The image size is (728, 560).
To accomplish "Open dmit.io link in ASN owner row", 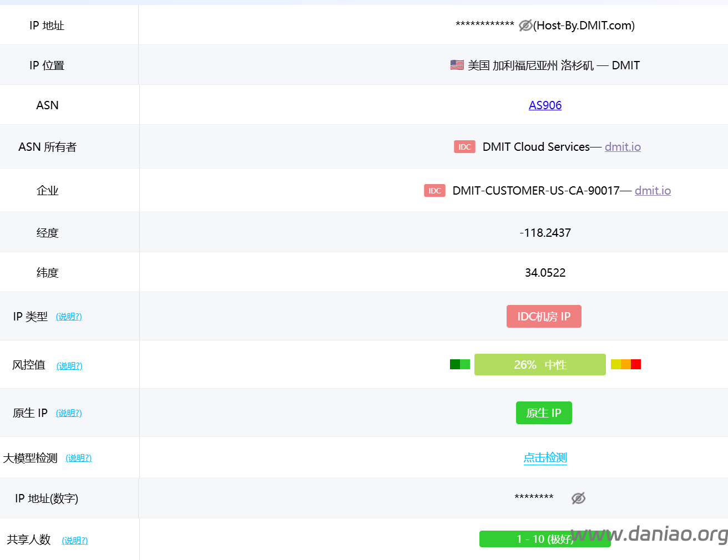I will click(x=623, y=147).
